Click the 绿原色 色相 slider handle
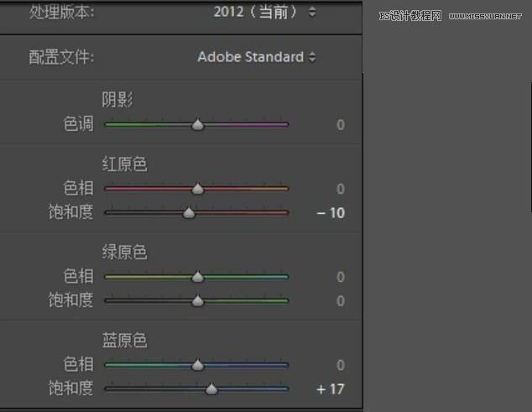 pyautogui.click(x=197, y=277)
